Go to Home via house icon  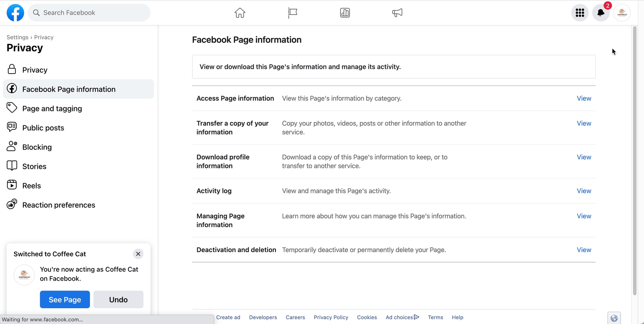[x=240, y=13]
